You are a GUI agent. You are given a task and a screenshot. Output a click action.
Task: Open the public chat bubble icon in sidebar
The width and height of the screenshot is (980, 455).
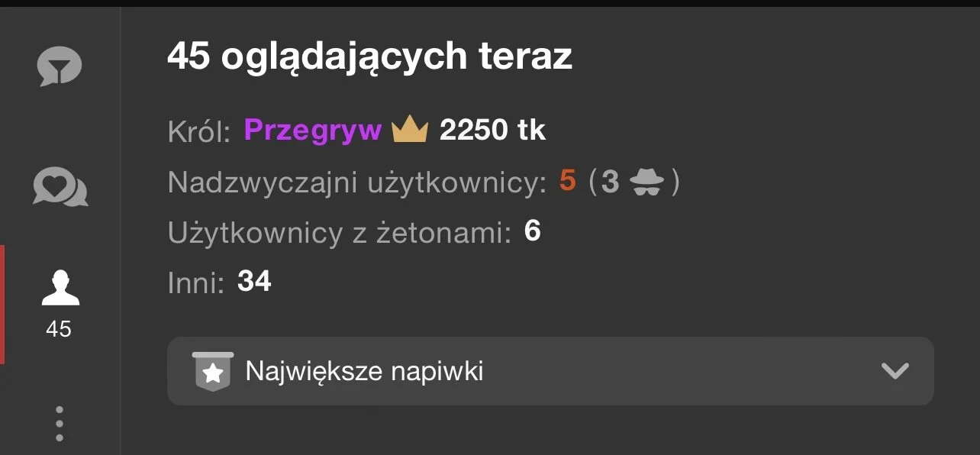pyautogui.click(x=60, y=66)
